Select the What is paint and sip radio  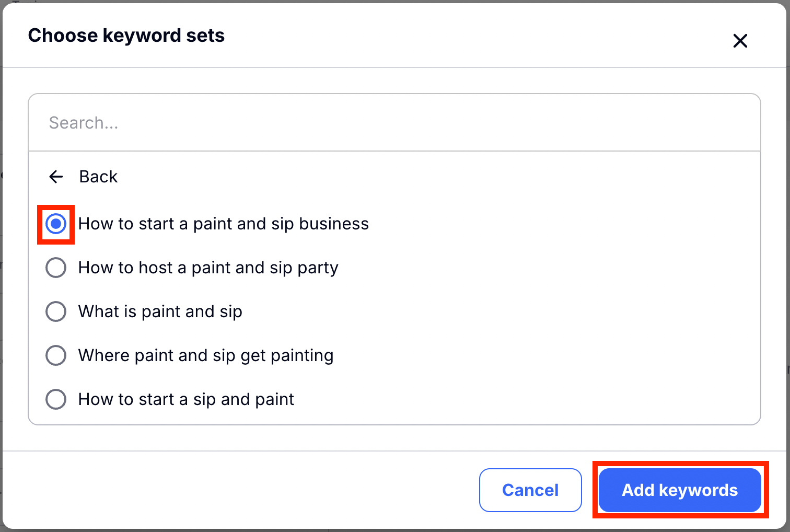pos(56,311)
